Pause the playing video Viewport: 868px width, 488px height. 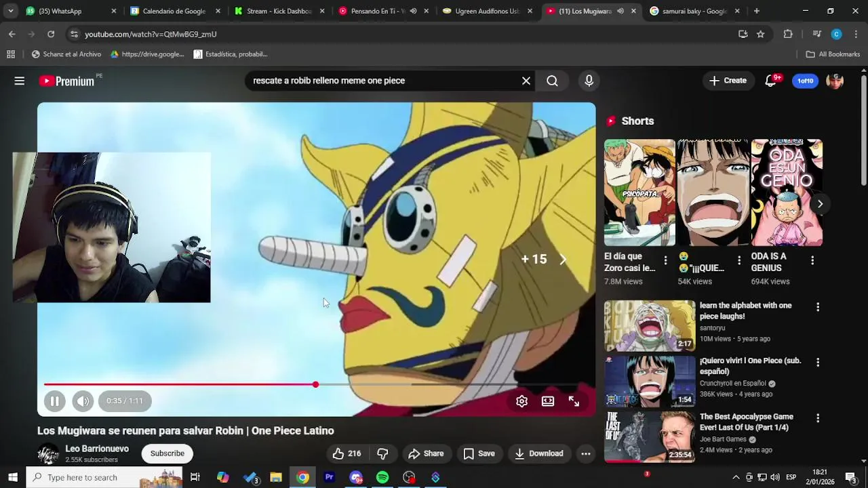[x=54, y=401]
